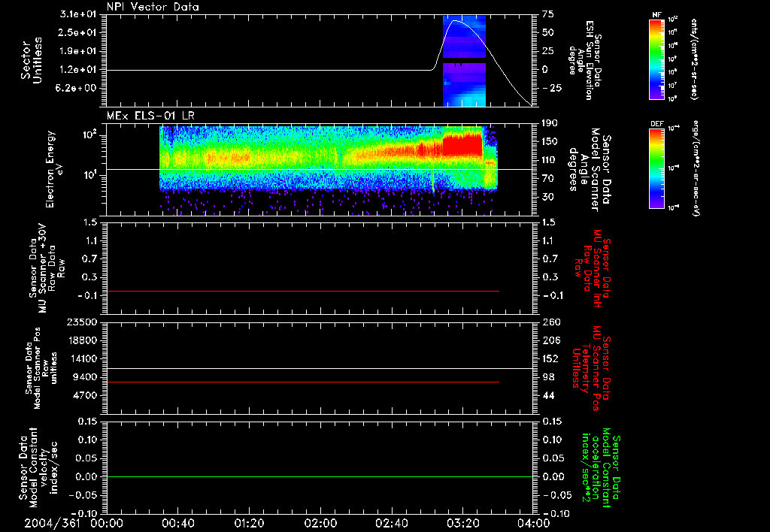Image resolution: width=770 pixels, height=532 pixels.
Task: Click the blue NPI spectrogram data block
Action: [x=464, y=61]
